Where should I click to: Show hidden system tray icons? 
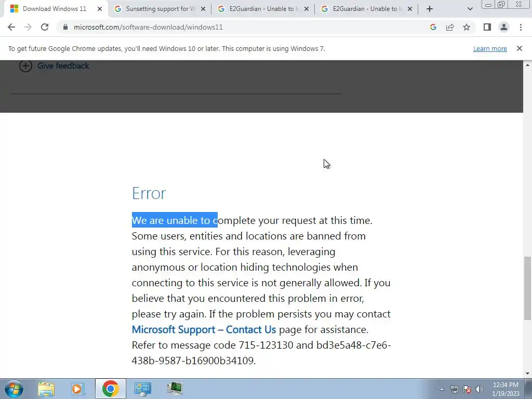[x=442, y=389]
